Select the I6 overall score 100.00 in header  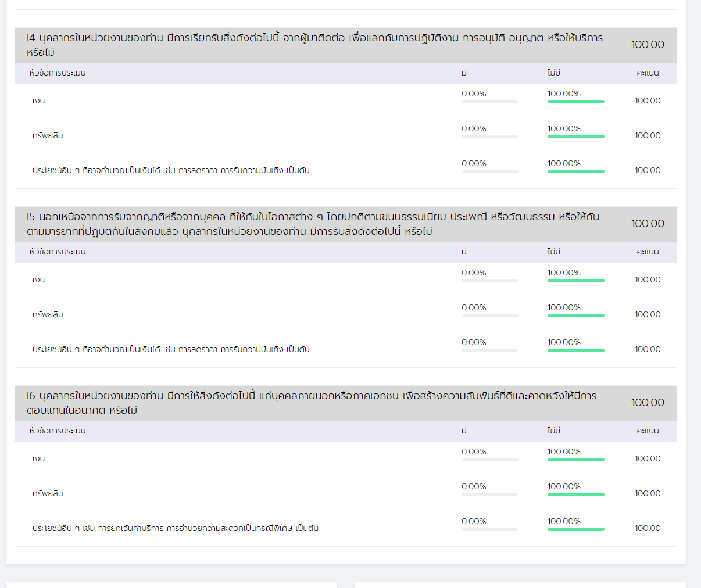[648, 403]
